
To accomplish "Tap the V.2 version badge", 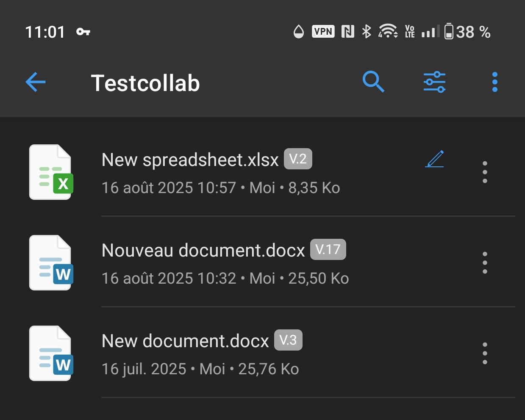I will coord(298,159).
